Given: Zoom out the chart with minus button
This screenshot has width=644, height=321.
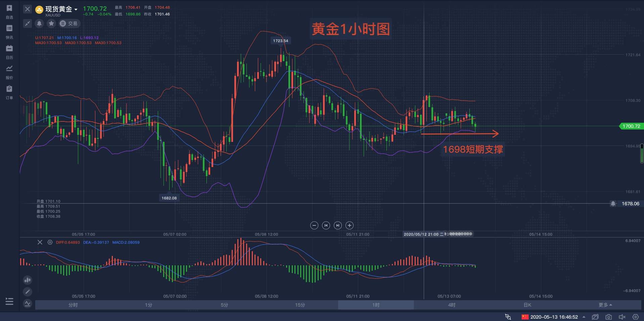Looking at the screenshot, I should click(314, 225).
